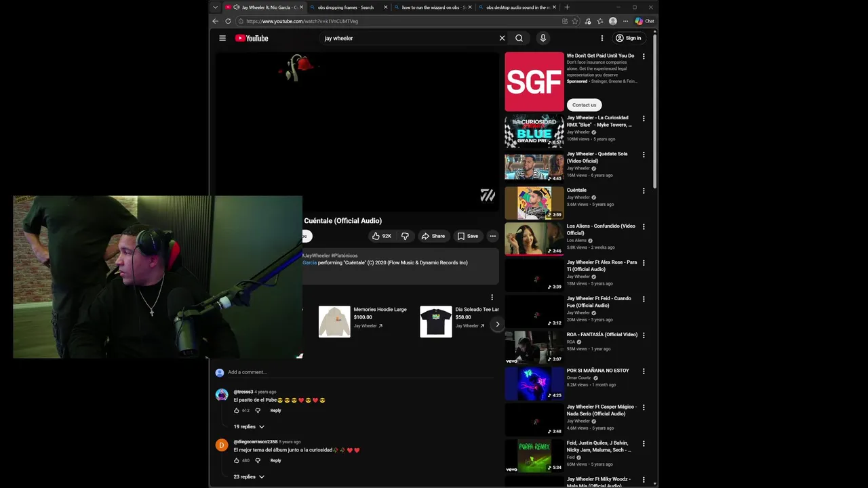Go to the YouTube home logo
The image size is (868, 488).
(252, 38)
